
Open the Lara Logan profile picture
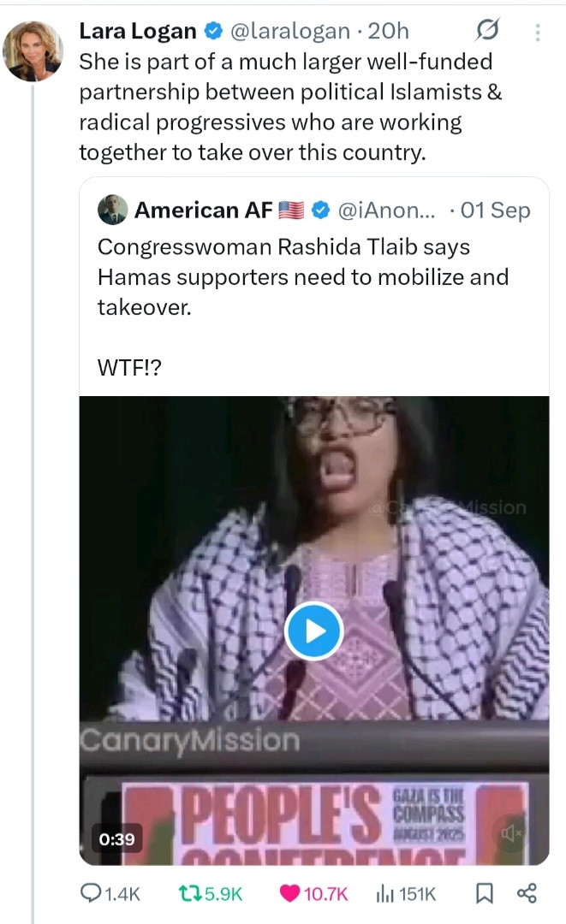coord(33,50)
